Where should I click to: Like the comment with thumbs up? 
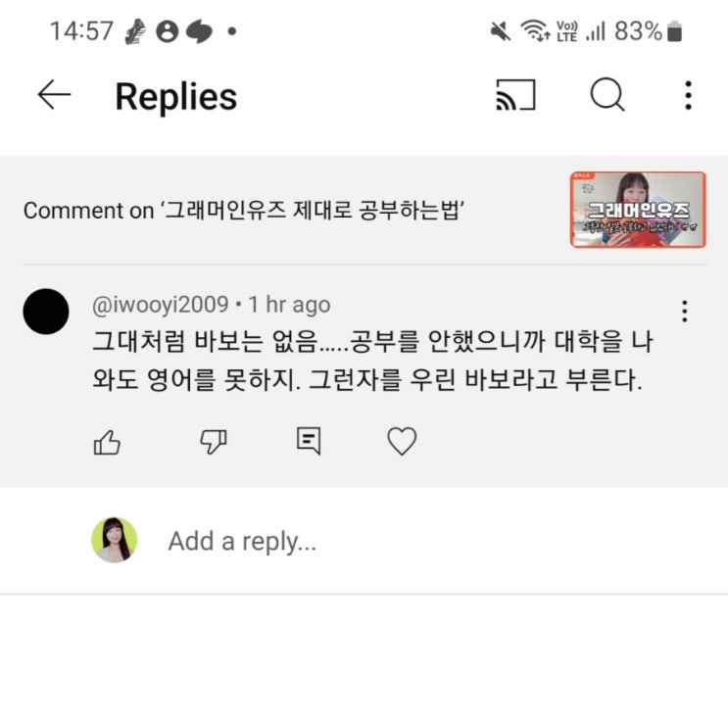[107, 442]
